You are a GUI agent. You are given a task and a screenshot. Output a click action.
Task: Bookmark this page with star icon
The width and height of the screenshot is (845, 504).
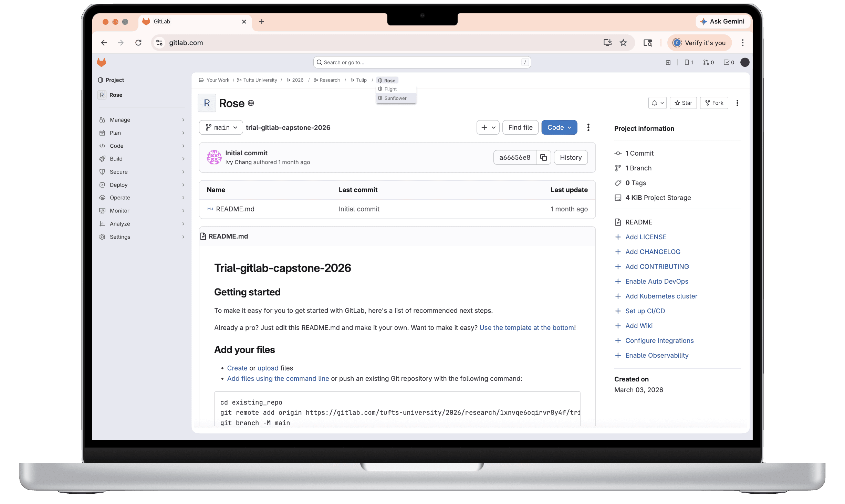pos(623,43)
